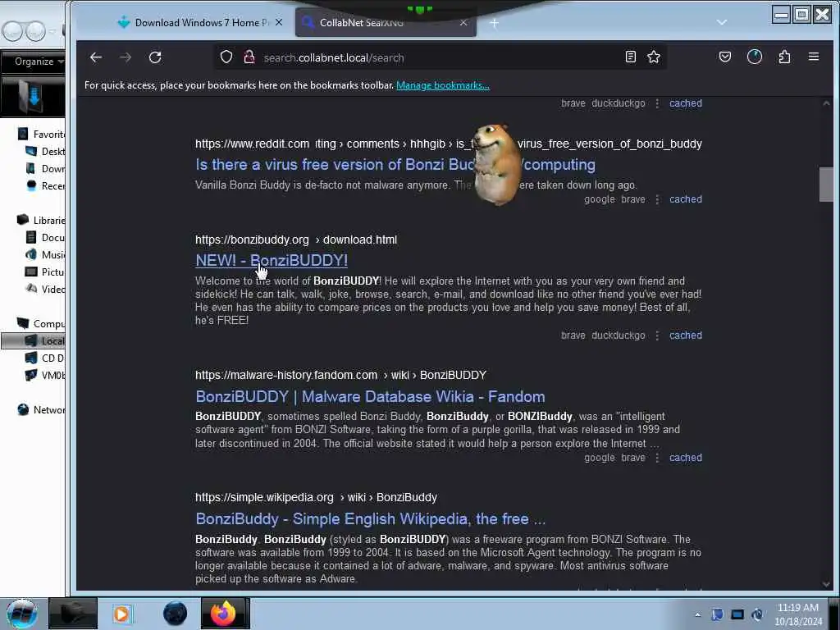Open the Manage bookmarks link
The image size is (840, 630).
[x=442, y=85]
